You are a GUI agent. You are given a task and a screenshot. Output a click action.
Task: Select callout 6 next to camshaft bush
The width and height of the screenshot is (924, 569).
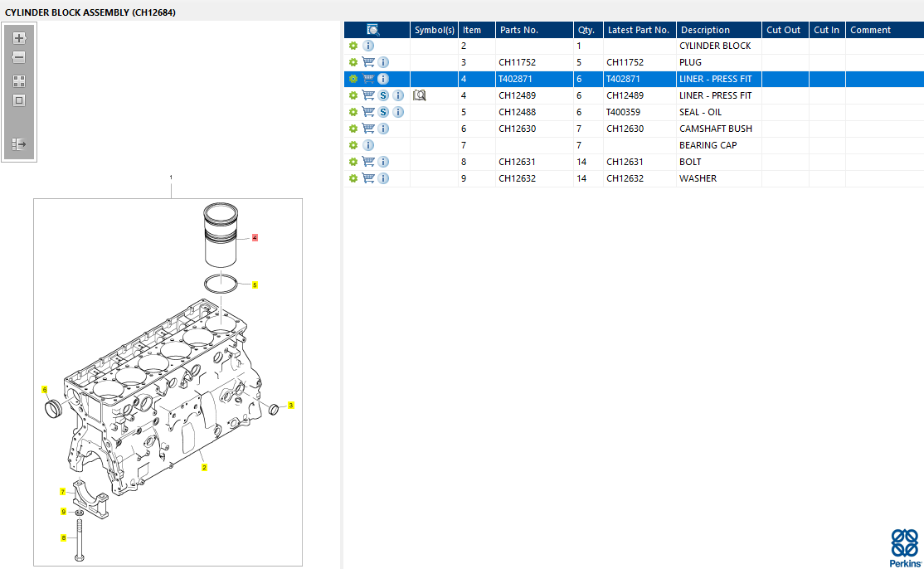(x=44, y=390)
